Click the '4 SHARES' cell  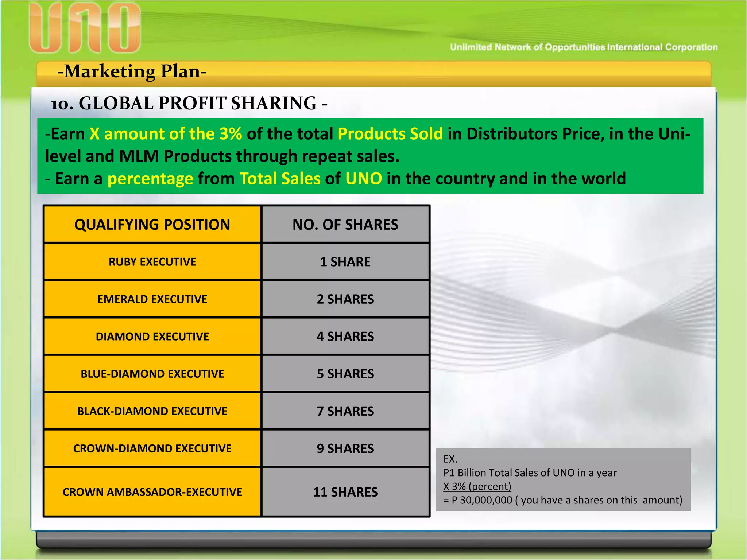pos(345,336)
